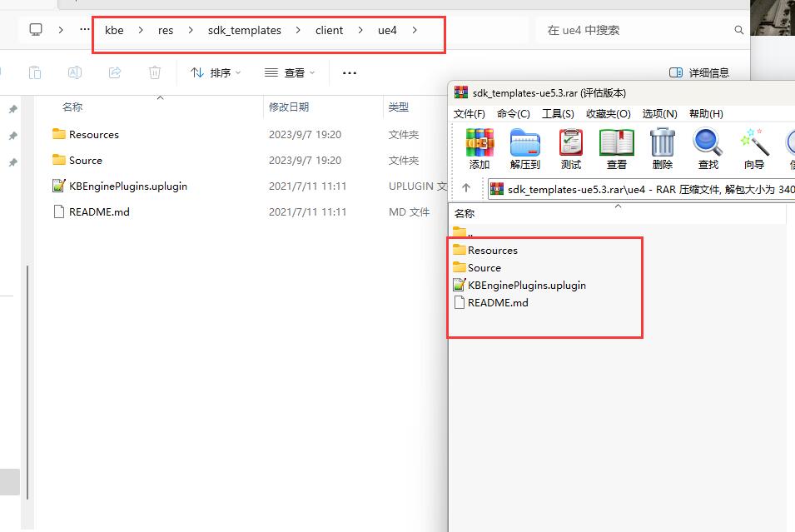Select Source folder icon in WinRAR list
Image resolution: width=795 pixels, height=532 pixels.
(x=460, y=267)
